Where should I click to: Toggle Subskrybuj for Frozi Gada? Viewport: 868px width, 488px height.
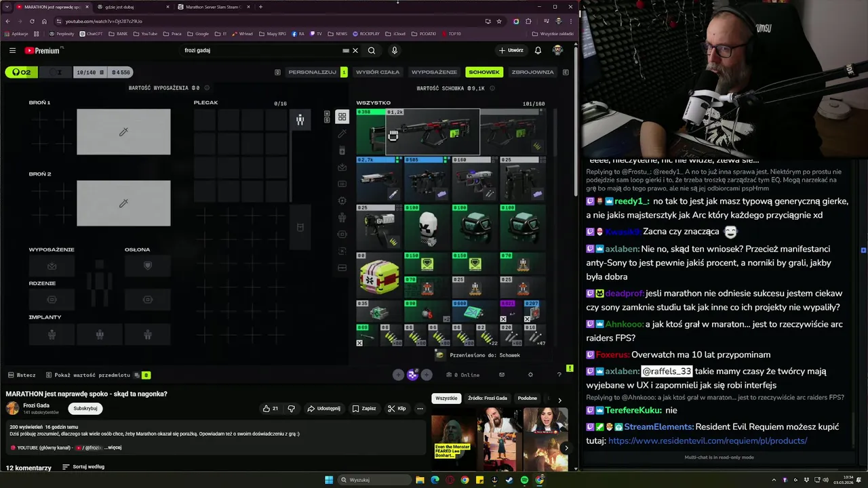click(x=85, y=409)
